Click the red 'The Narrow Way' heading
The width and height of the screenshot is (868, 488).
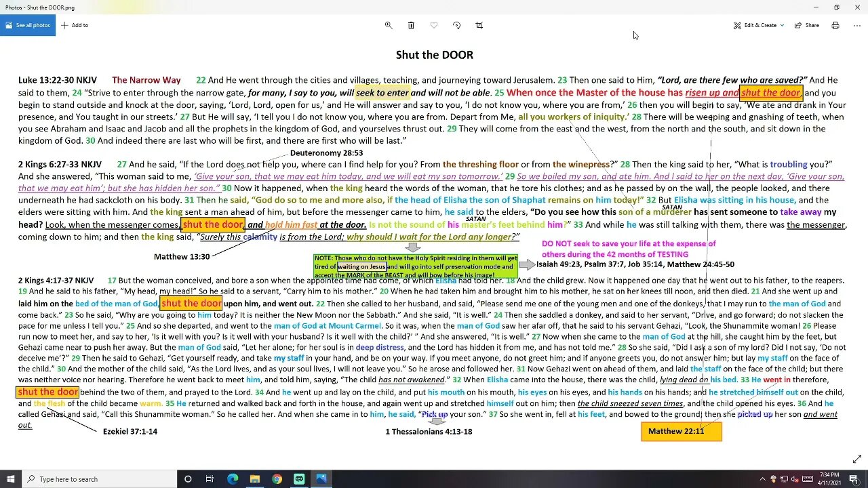pos(146,80)
